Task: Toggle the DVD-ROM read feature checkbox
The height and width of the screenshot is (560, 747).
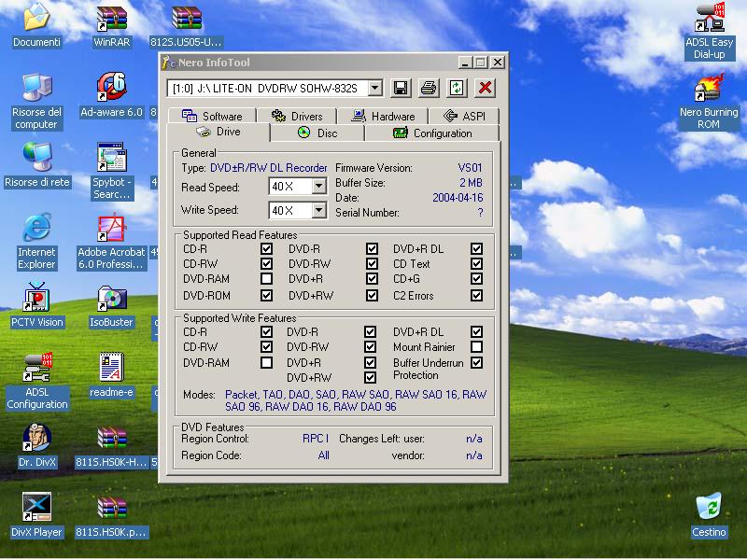Action: (266, 295)
